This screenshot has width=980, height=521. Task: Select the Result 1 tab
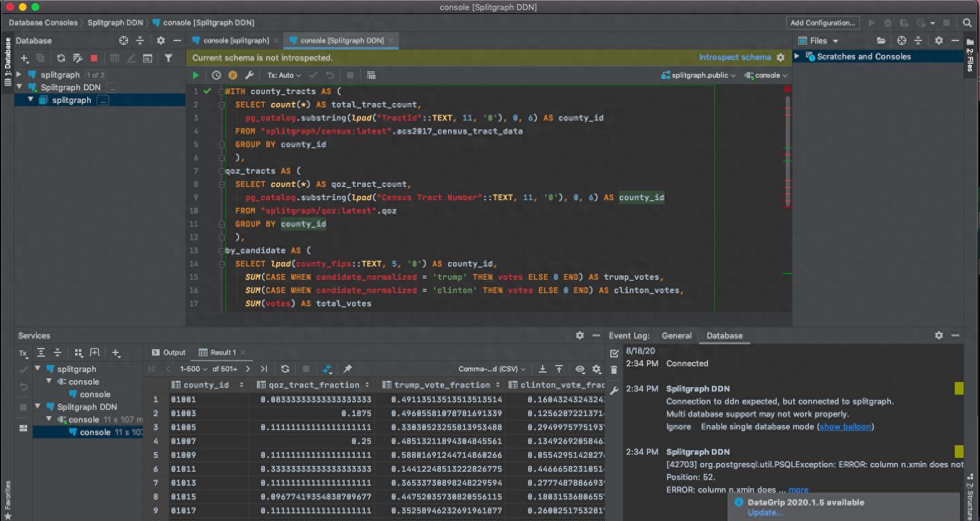coord(223,352)
